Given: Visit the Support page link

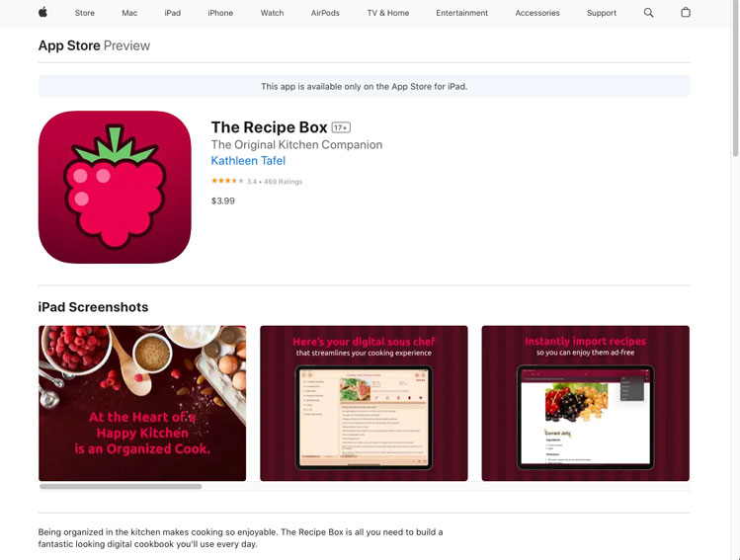Looking at the screenshot, I should [602, 13].
